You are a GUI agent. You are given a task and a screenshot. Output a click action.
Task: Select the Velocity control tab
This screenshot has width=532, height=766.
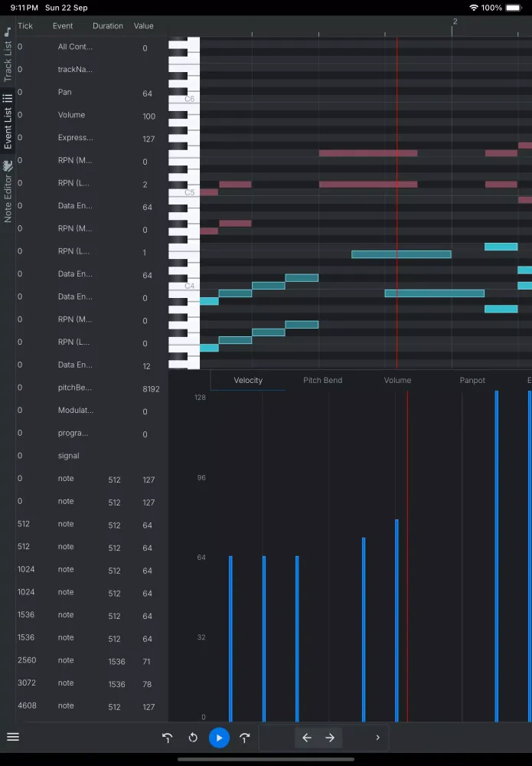pyautogui.click(x=248, y=380)
